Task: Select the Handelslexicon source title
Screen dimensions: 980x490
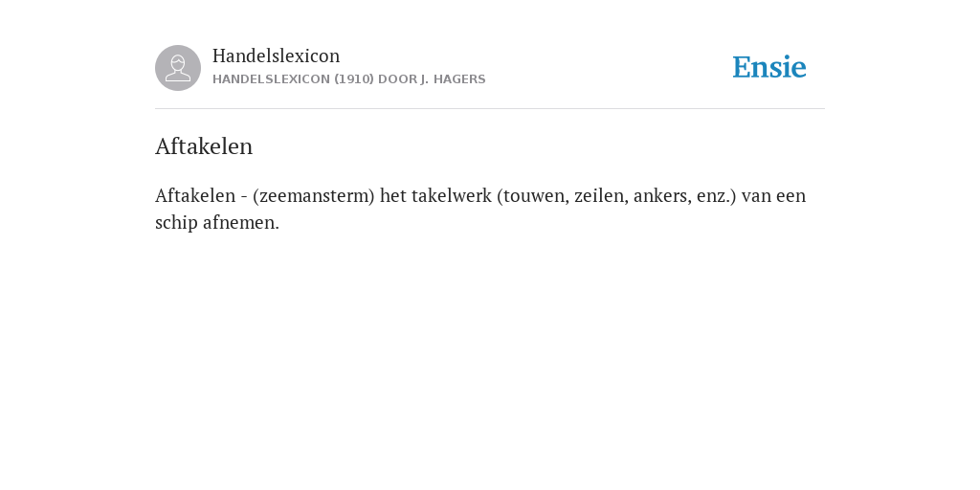Action: click(x=277, y=56)
